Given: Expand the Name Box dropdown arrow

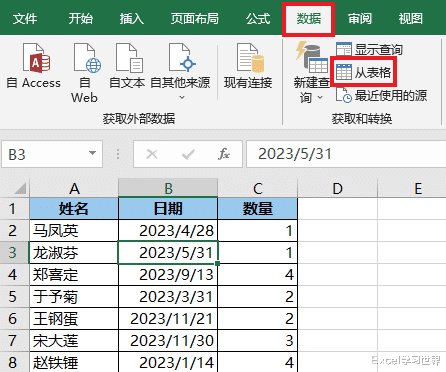Looking at the screenshot, I should (92, 153).
